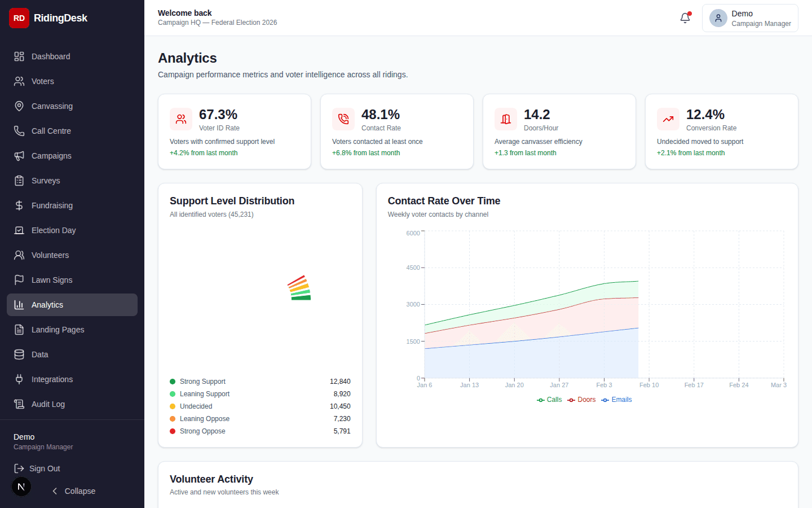This screenshot has width=812, height=508.
Task: Click the Call Centre phone icon
Action: [19, 131]
